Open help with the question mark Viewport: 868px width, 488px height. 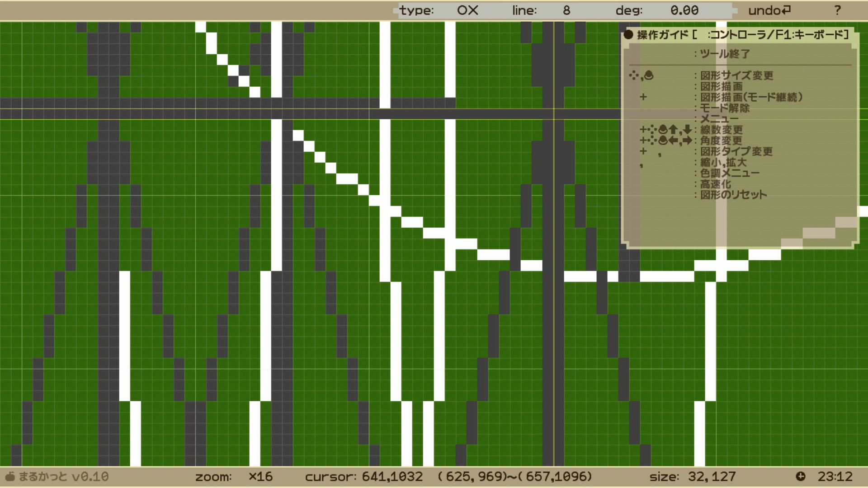click(x=837, y=10)
